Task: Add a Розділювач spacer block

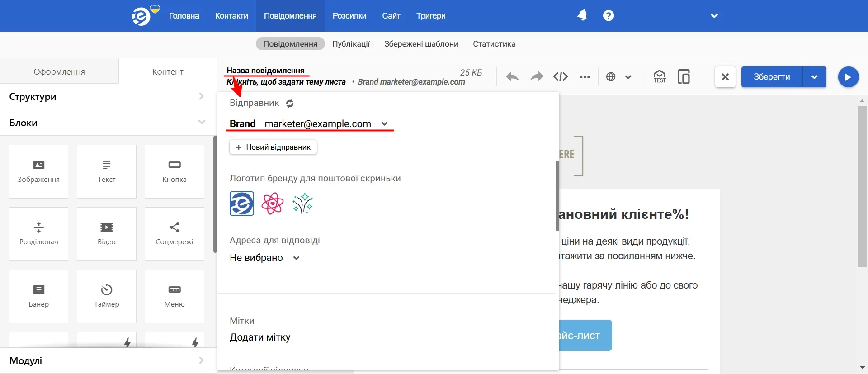Action: (39, 234)
